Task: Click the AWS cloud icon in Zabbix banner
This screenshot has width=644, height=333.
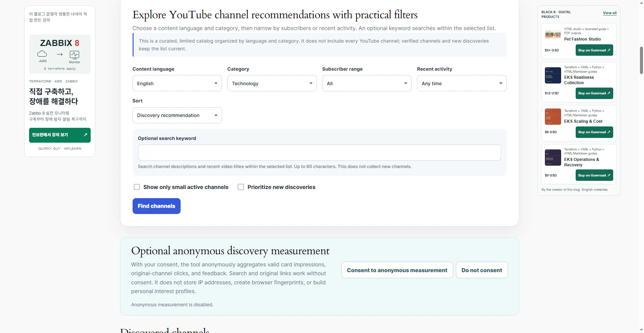Action: tap(42, 54)
